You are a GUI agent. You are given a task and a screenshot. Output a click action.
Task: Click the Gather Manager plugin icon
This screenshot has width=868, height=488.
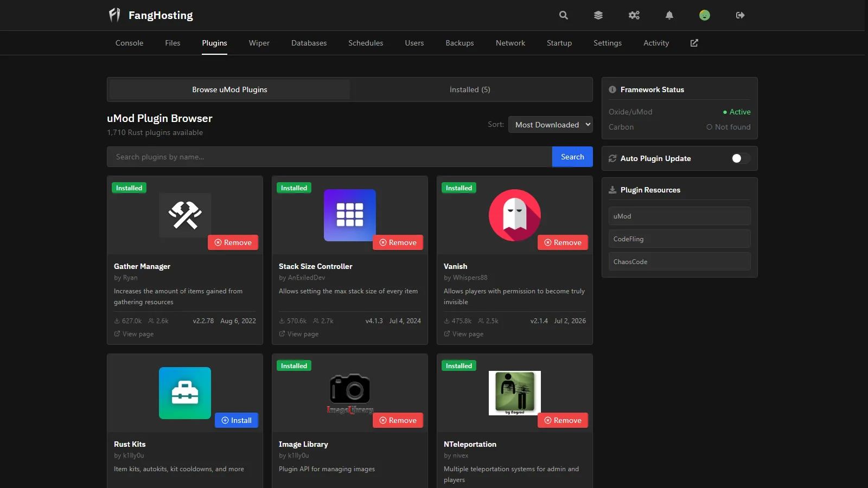pyautogui.click(x=185, y=215)
